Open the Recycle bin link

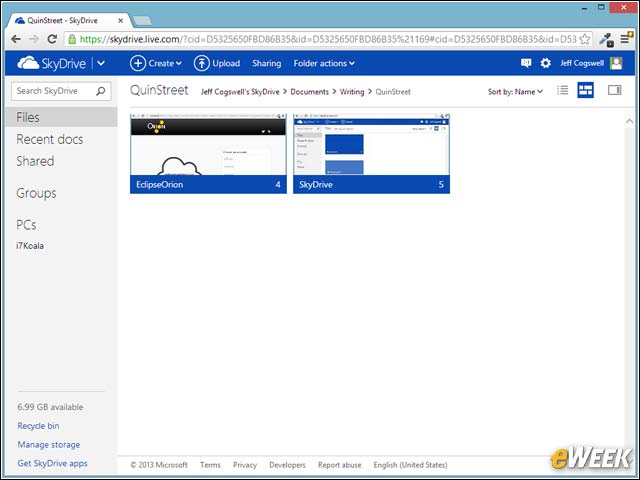pos(38,426)
